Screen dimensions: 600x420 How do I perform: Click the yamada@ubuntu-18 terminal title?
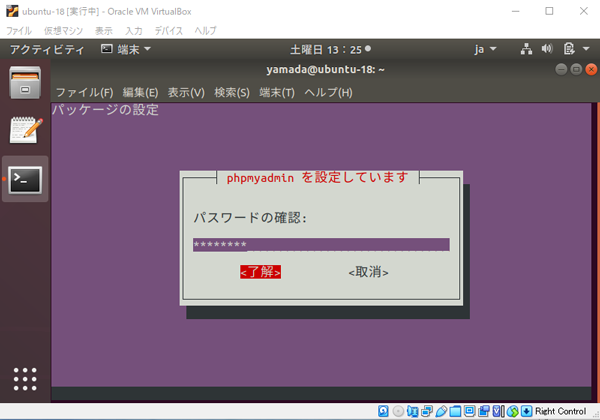pos(325,70)
